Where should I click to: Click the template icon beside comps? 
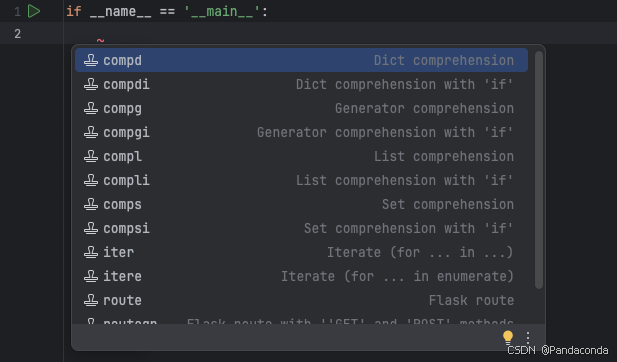click(91, 204)
